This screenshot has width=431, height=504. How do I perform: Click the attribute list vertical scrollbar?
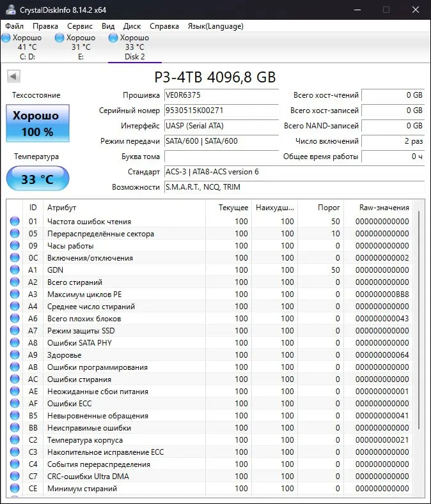point(419,320)
